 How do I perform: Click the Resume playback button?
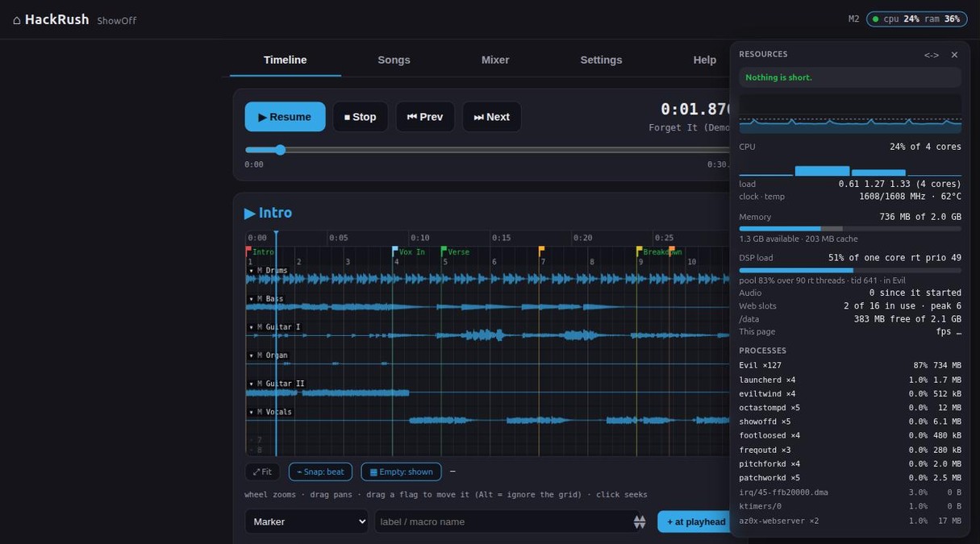(x=286, y=117)
